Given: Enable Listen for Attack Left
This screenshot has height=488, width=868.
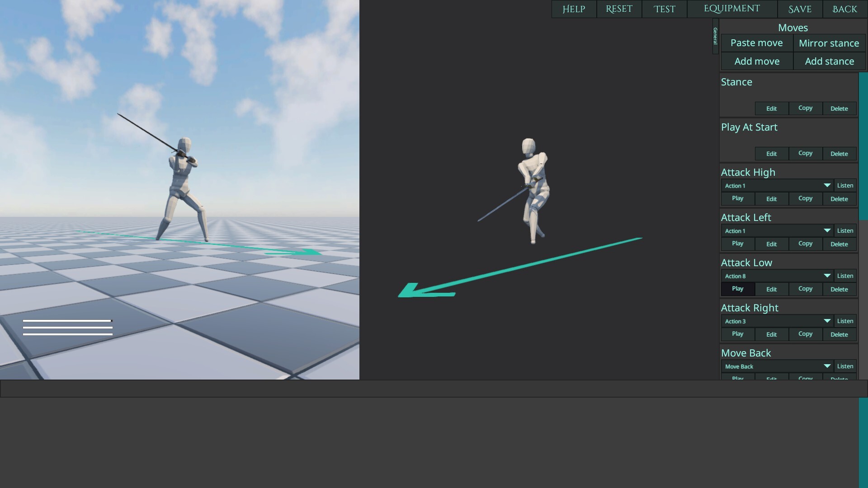Looking at the screenshot, I should pos(845,230).
